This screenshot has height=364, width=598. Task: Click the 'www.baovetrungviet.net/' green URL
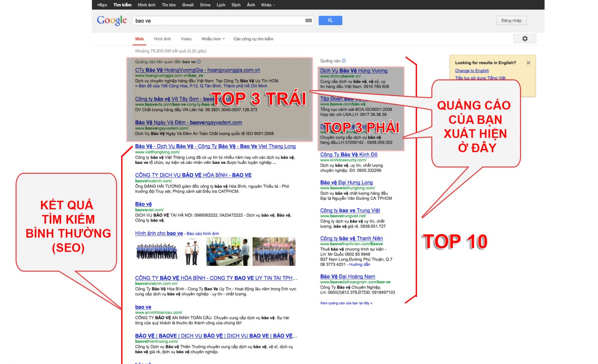coord(343,216)
